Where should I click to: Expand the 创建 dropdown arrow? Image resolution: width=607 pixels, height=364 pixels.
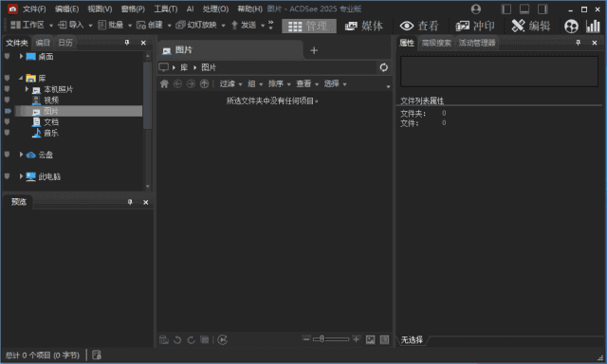(169, 26)
